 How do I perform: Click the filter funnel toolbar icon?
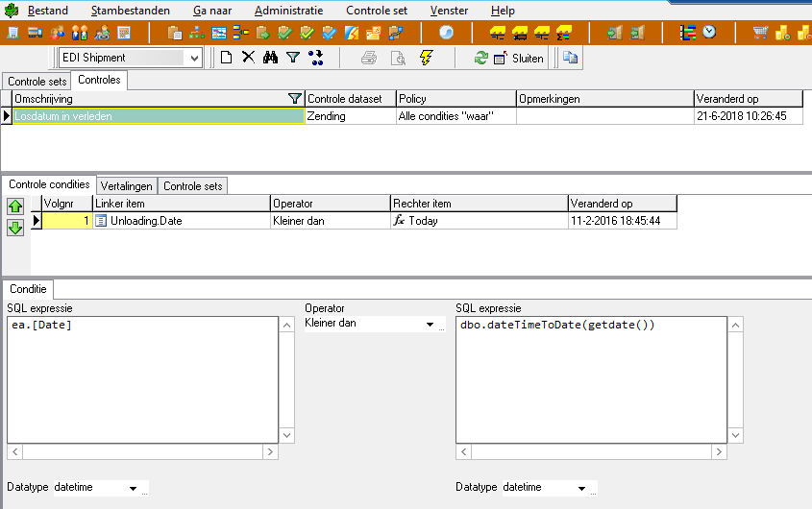pos(293,58)
